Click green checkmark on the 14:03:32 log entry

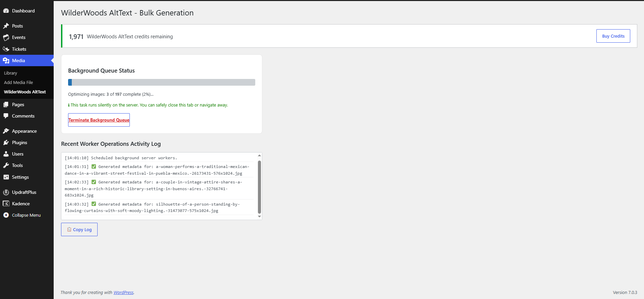click(x=94, y=204)
